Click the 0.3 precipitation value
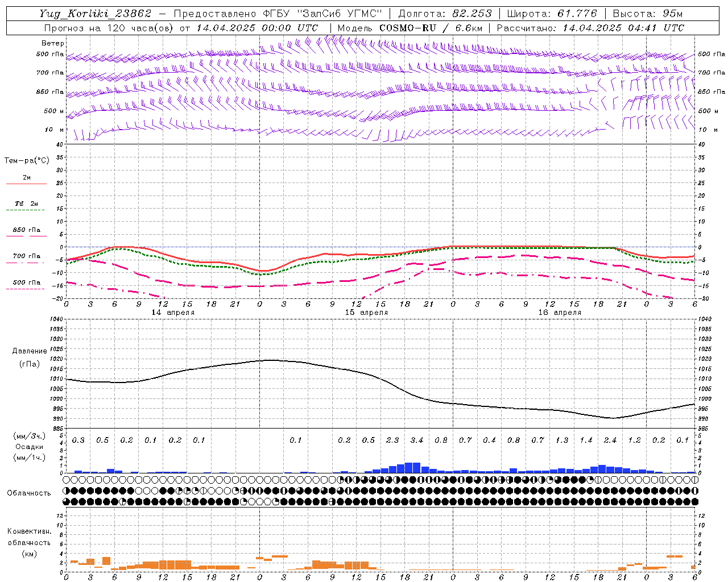The height and width of the screenshot is (582, 728). pos(78,440)
